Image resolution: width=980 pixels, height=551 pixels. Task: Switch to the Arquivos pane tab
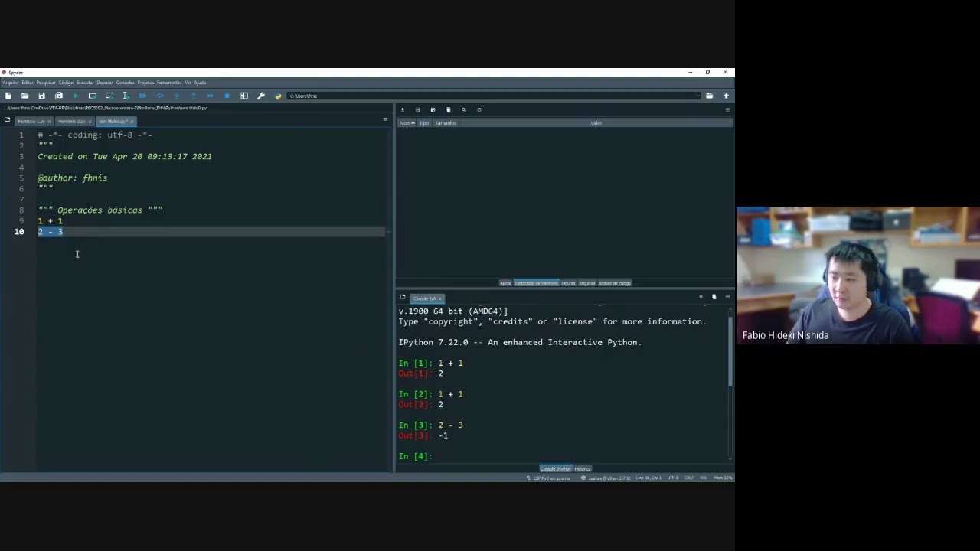(x=587, y=283)
